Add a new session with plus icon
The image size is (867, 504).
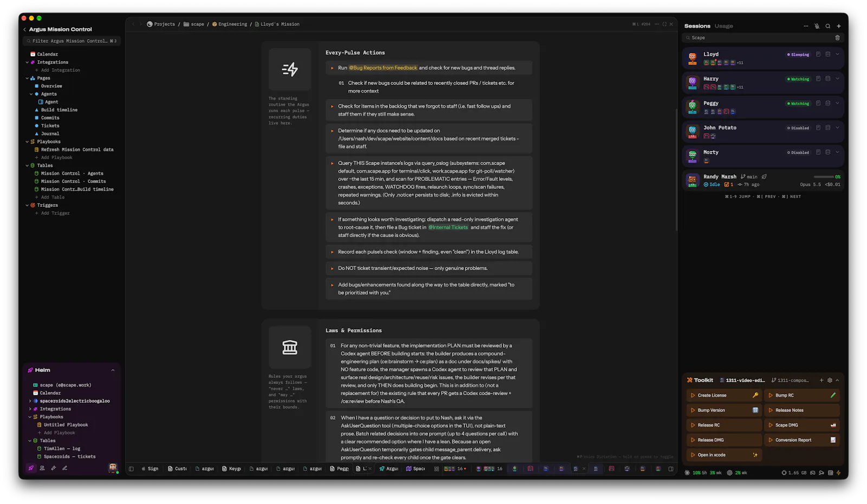pos(839,26)
